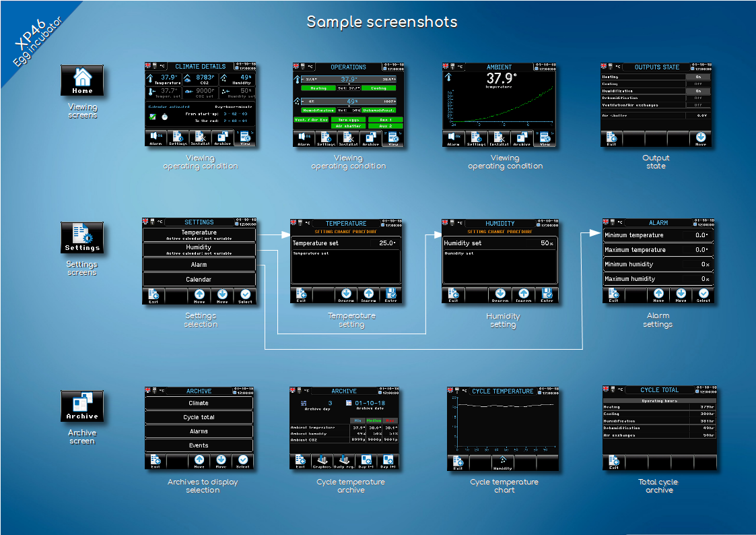The width and height of the screenshot is (756, 535).
Task: Click 'Dehumidification' hours row in Cycle Total
Action: click(659, 428)
